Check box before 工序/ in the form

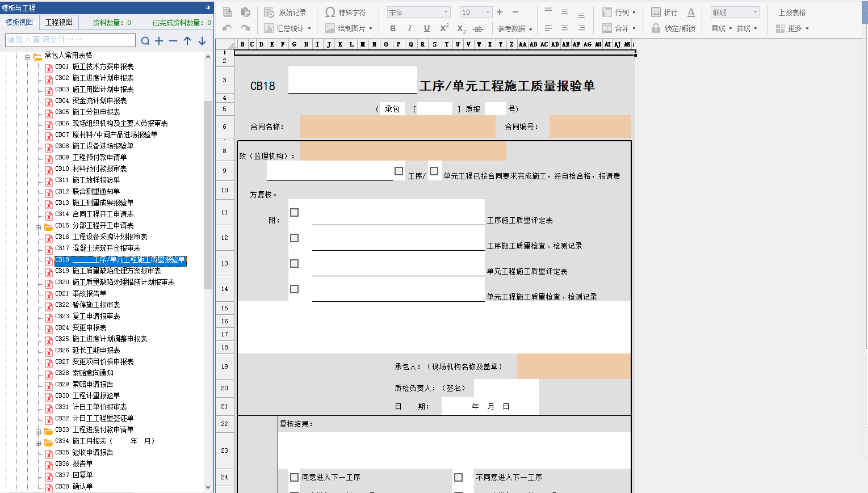click(x=399, y=171)
